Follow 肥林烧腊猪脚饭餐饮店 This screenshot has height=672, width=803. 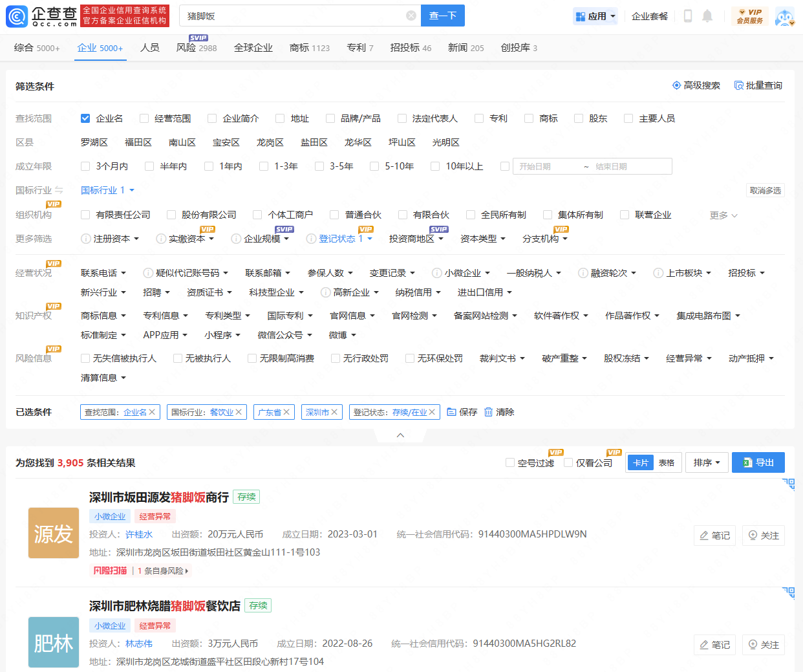pyautogui.click(x=764, y=645)
